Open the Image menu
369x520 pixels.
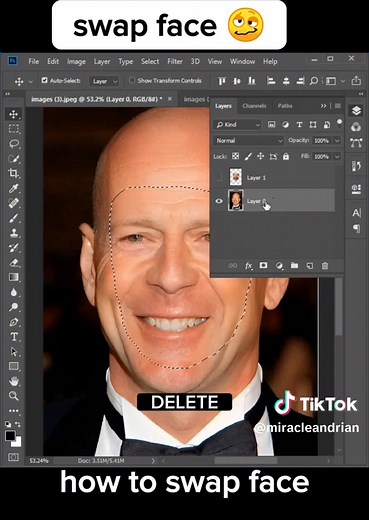[x=76, y=62]
